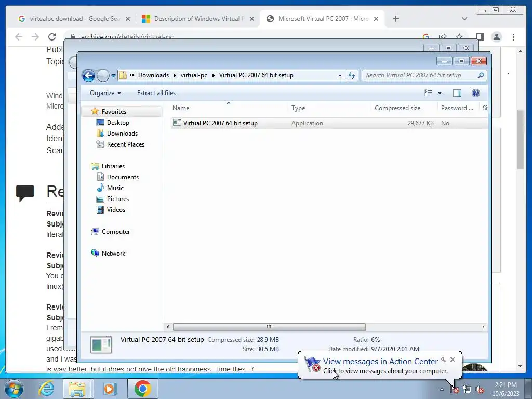Click the balloon wrench options icon
This screenshot has height=399, width=532.
coord(443,360)
